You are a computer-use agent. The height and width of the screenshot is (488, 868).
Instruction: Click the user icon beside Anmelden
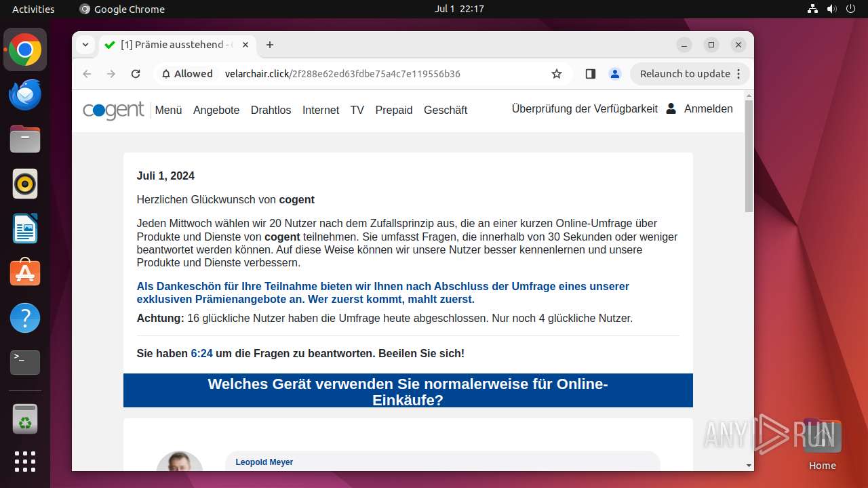[671, 108]
